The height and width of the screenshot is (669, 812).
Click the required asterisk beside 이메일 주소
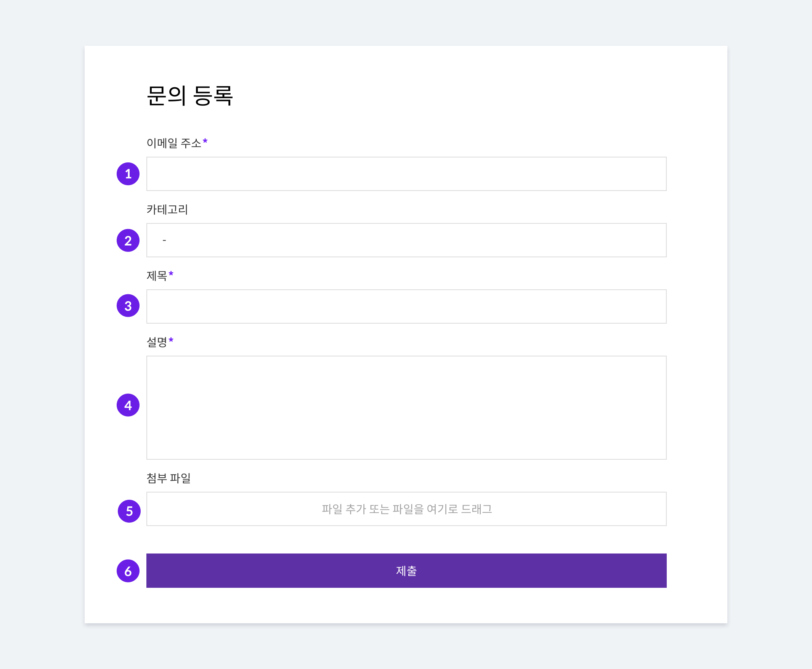point(205,142)
